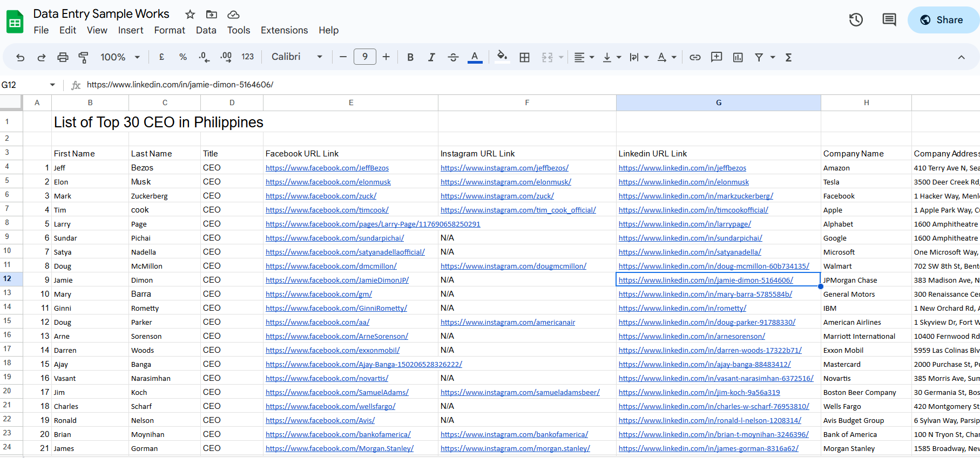Open Sundar Pichai LinkedIn link
980x458 pixels.
pos(690,238)
